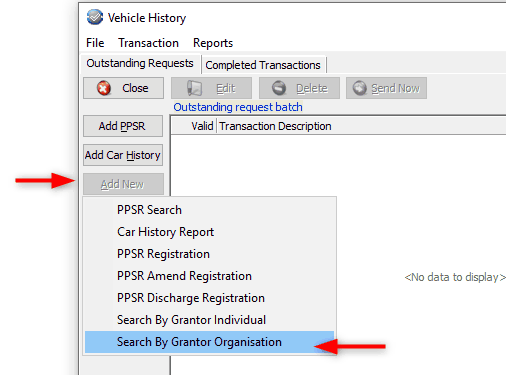The width and height of the screenshot is (506, 375).
Task: Open the Reports menu
Action: coord(213,43)
